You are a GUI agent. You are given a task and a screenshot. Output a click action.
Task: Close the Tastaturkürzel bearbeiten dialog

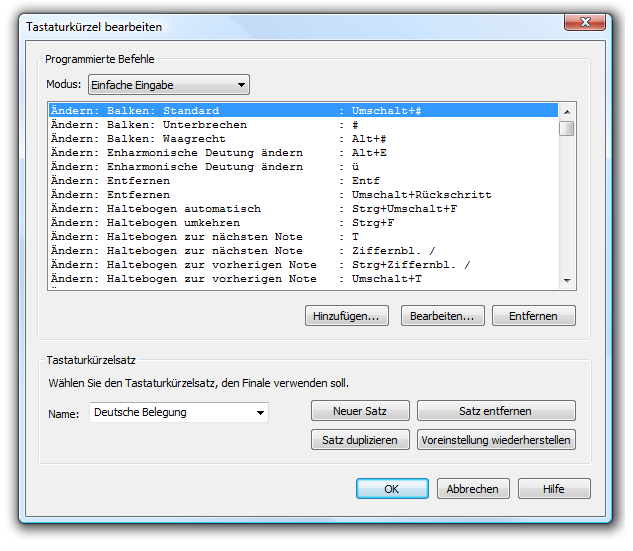[585, 22]
